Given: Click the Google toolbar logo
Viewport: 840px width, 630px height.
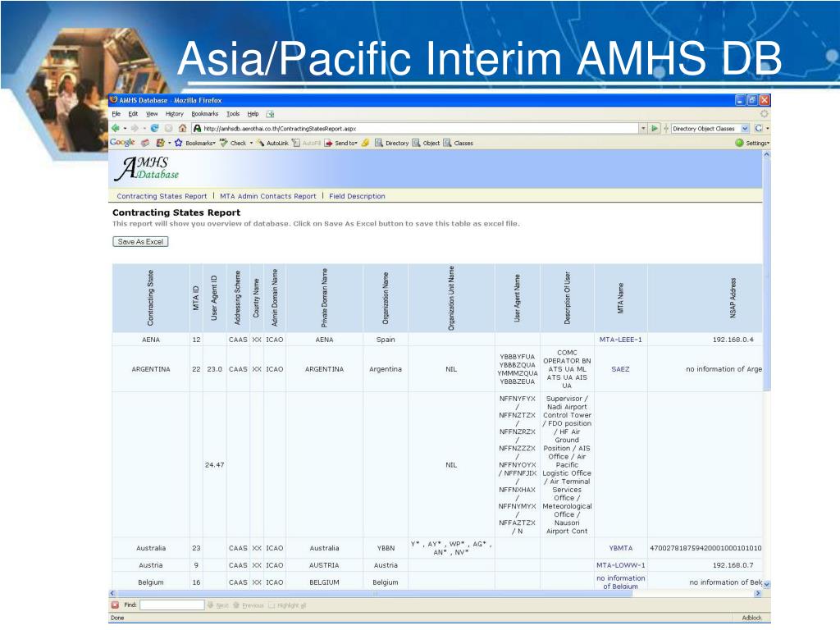Looking at the screenshot, I should pyautogui.click(x=122, y=143).
